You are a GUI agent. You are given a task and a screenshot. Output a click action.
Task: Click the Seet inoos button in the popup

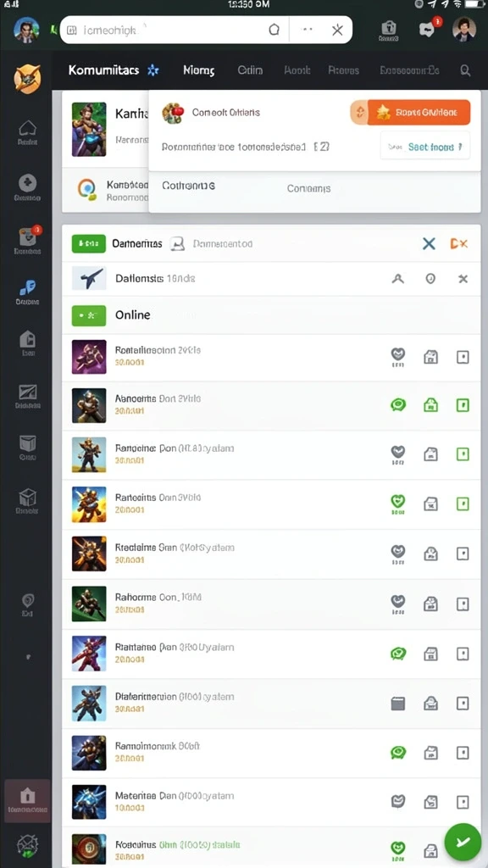[x=425, y=147]
